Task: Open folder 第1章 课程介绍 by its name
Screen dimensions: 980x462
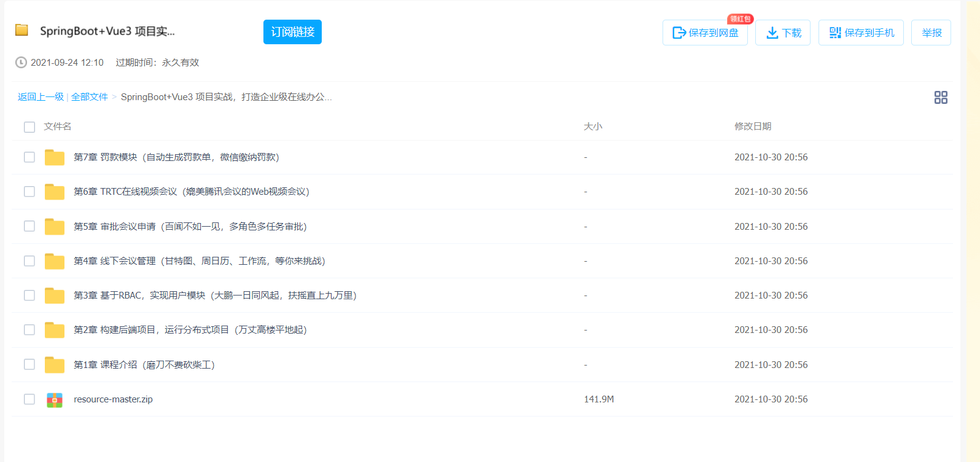Action: point(144,365)
